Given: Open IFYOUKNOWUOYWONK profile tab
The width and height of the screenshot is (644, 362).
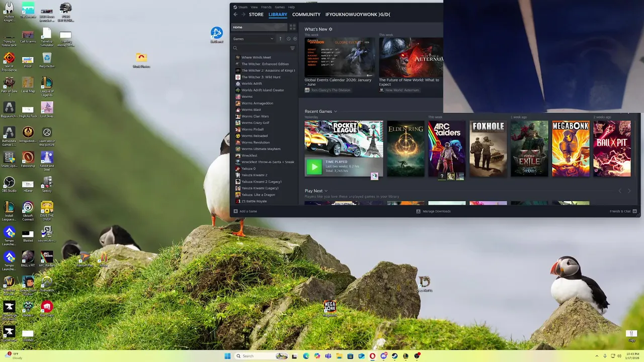Looking at the screenshot, I should pyautogui.click(x=358, y=15).
